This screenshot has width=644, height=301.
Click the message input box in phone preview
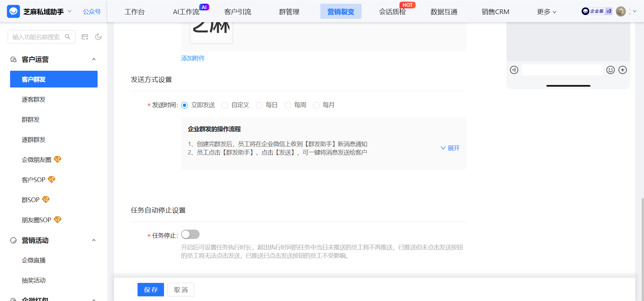[562, 70]
